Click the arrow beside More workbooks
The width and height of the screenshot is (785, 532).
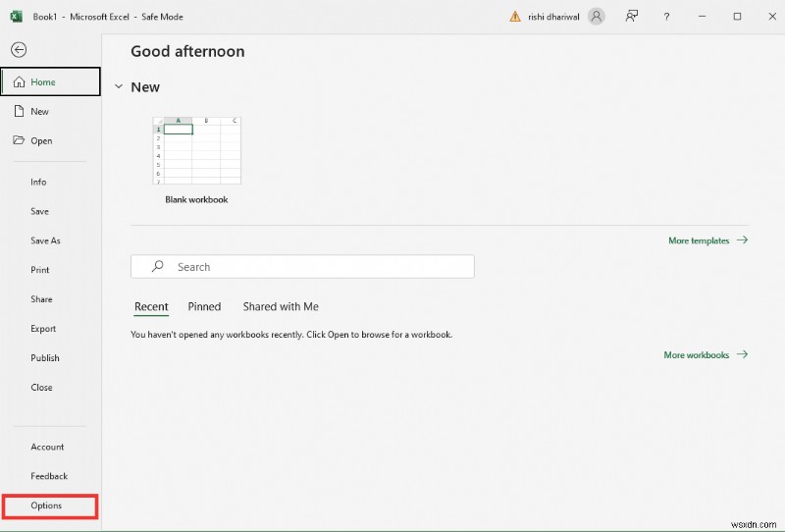pyautogui.click(x=743, y=354)
